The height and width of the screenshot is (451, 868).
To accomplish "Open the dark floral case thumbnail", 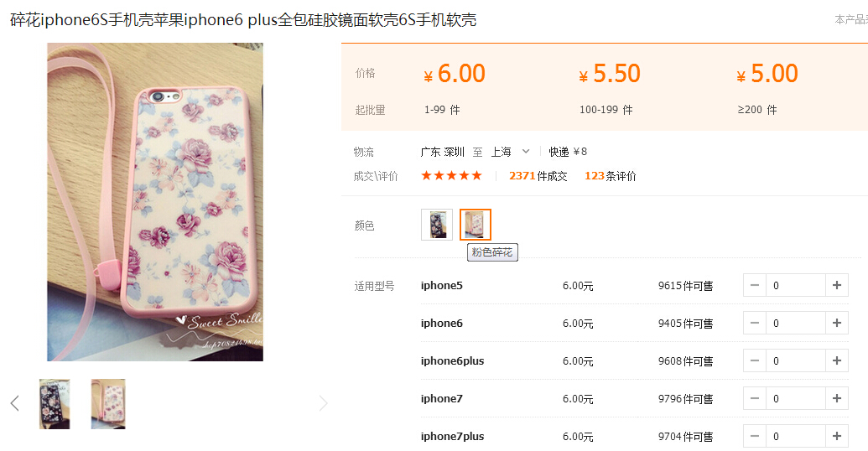I will [x=55, y=404].
